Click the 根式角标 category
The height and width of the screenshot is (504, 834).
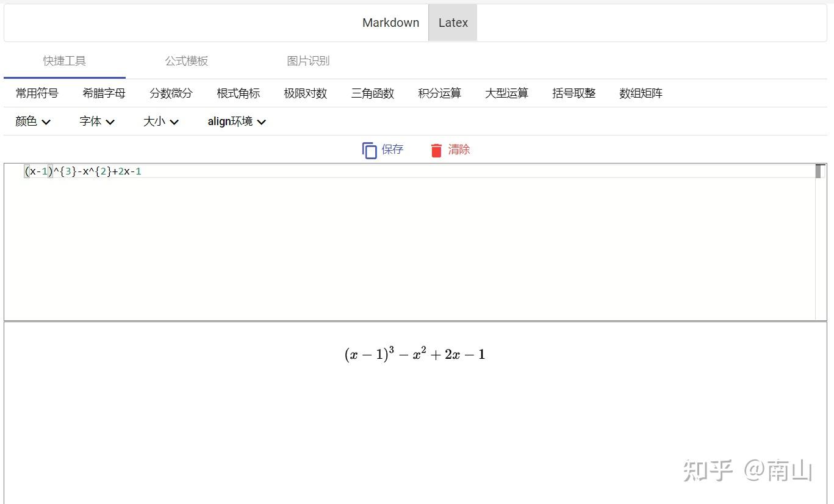[238, 93]
